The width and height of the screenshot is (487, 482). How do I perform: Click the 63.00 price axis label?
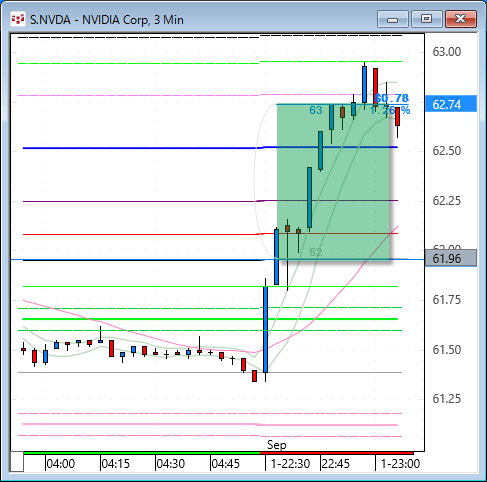coord(447,52)
